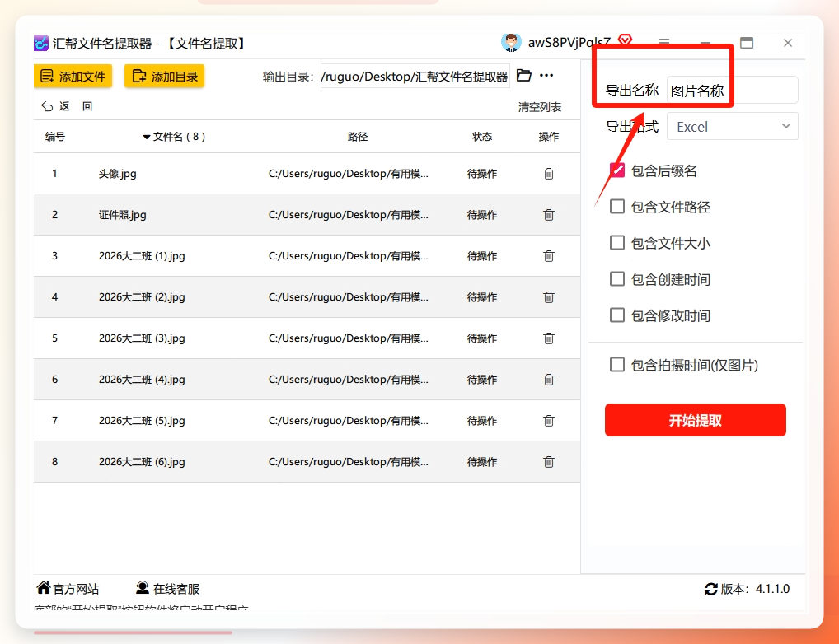Enable 包含文件大小 checkbox
The width and height of the screenshot is (839, 644).
617,243
